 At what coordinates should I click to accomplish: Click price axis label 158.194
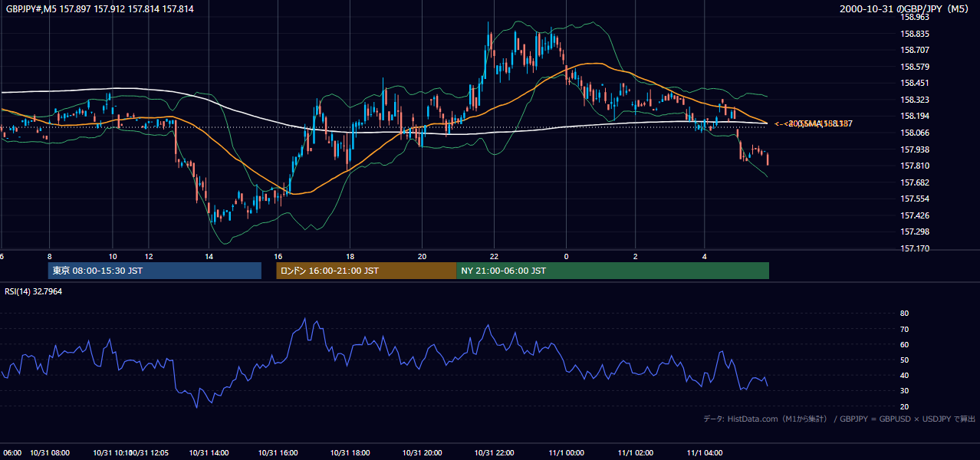point(915,117)
